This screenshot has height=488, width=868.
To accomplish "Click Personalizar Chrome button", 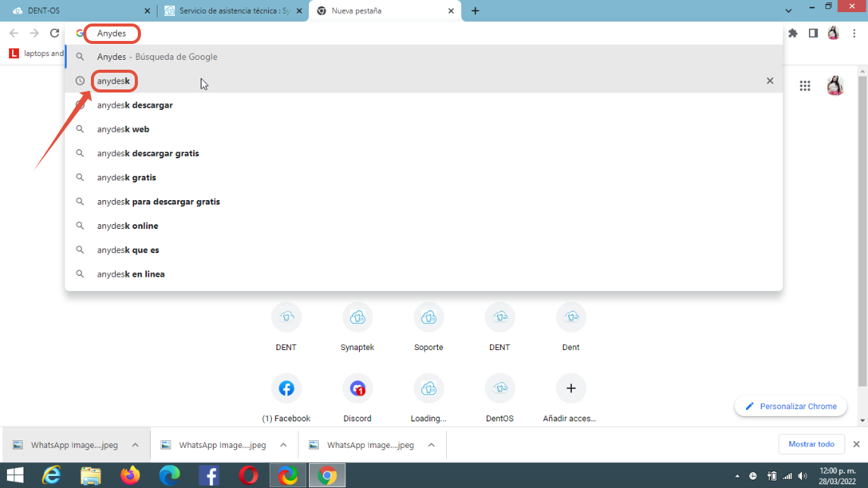I will coord(791,406).
